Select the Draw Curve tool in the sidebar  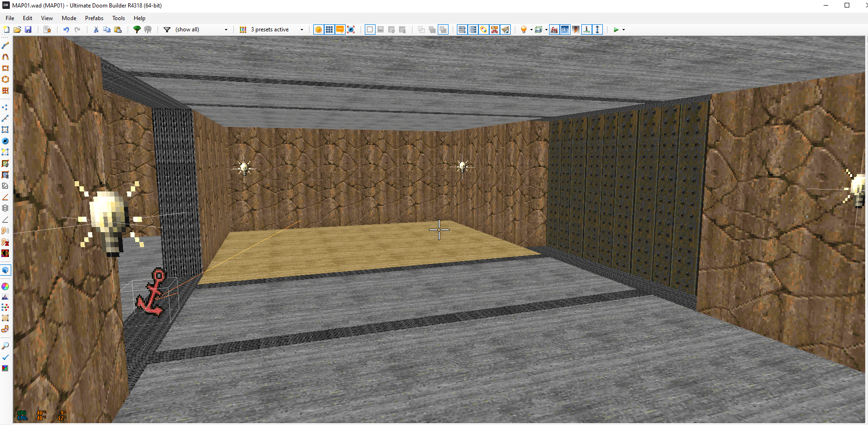(6, 57)
